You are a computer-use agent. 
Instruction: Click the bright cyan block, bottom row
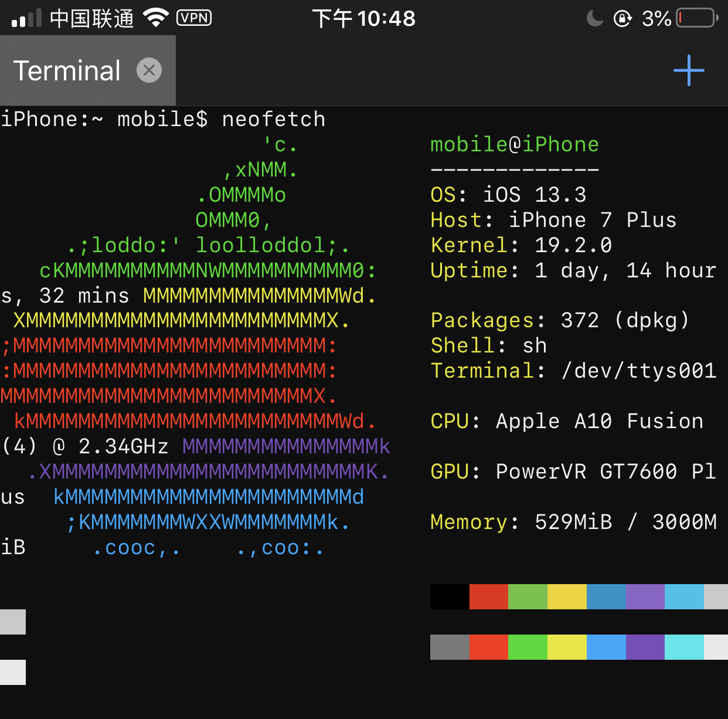point(685,647)
